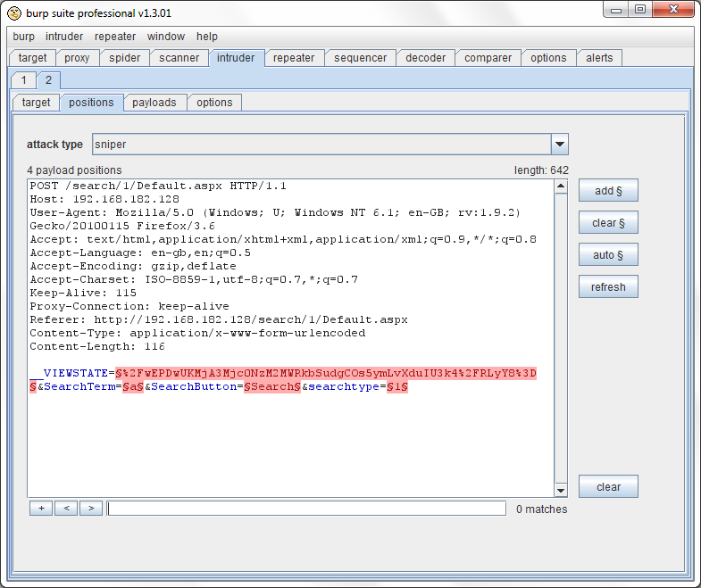Viewport: 701px width, 588px height.
Task: Click the + search option button
Action: [x=41, y=508]
